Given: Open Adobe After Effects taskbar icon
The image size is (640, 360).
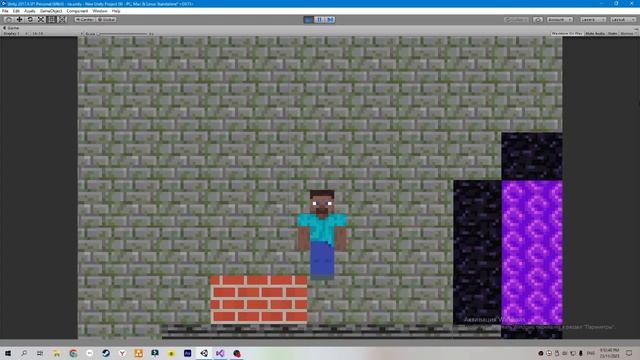Looking at the screenshot, I should pos(187,353).
